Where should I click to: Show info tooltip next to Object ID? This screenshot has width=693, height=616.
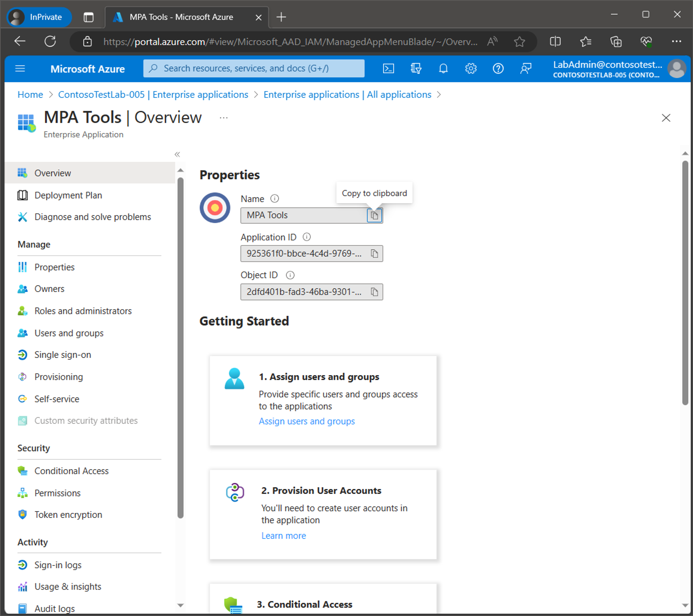pyautogui.click(x=290, y=275)
